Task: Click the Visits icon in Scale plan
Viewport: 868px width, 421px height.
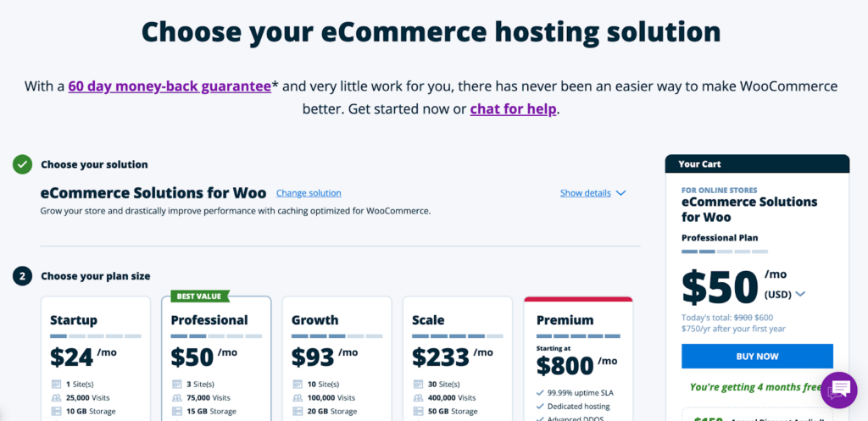Action: (418, 398)
